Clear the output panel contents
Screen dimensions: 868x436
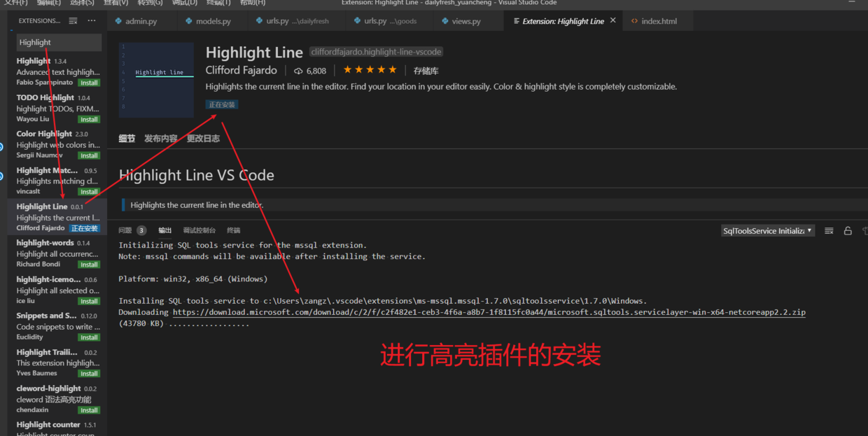[x=829, y=230]
